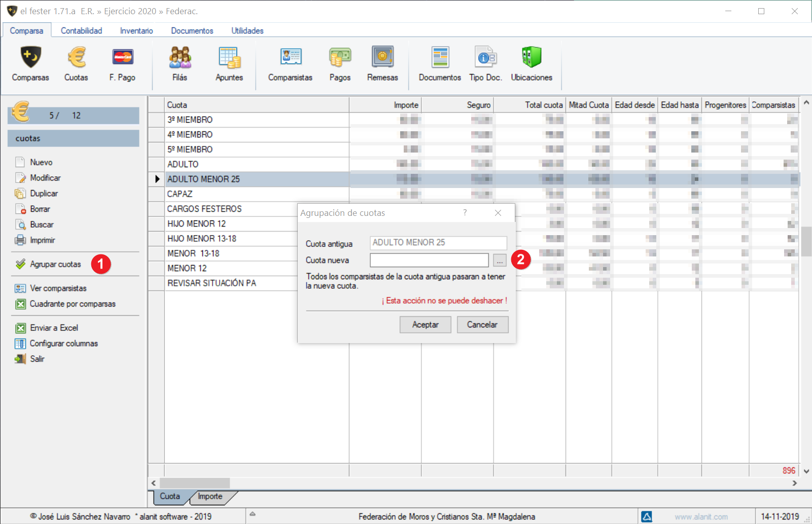The image size is (812, 524).
Task: Click into the Cuota nueva field
Action: [x=429, y=260]
